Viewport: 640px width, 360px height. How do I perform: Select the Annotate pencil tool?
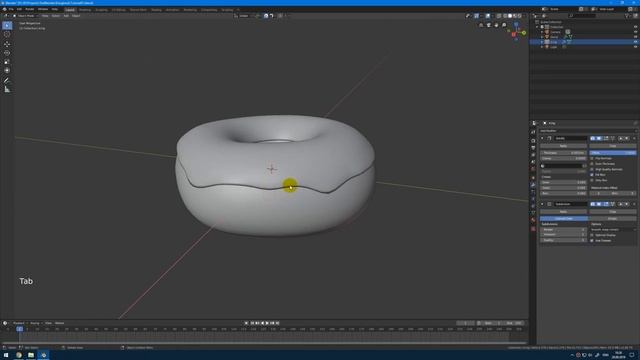[x=7, y=80]
